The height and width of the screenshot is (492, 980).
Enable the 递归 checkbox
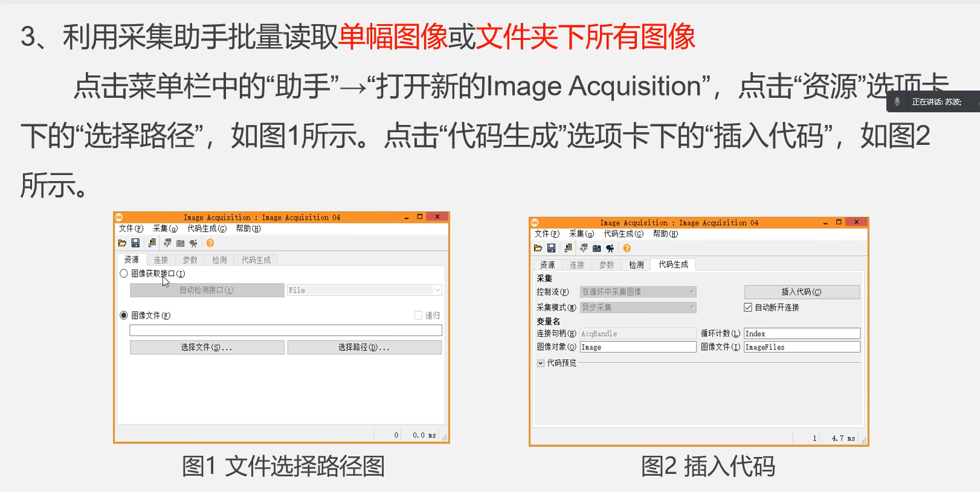click(x=418, y=315)
